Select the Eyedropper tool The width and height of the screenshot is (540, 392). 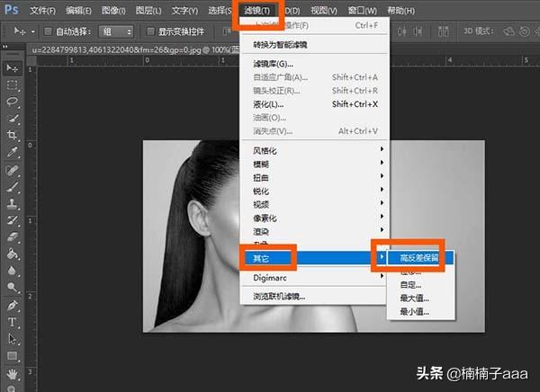[13, 153]
